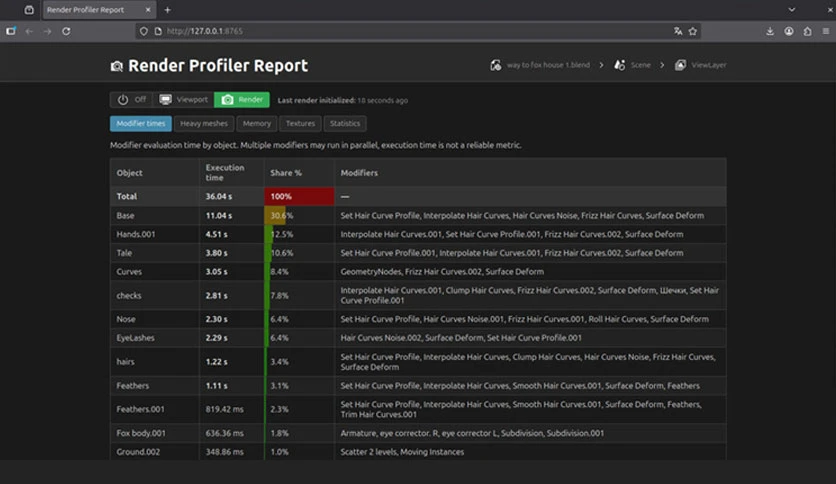Select the Textures tab
The width and height of the screenshot is (836, 484).
coord(300,124)
